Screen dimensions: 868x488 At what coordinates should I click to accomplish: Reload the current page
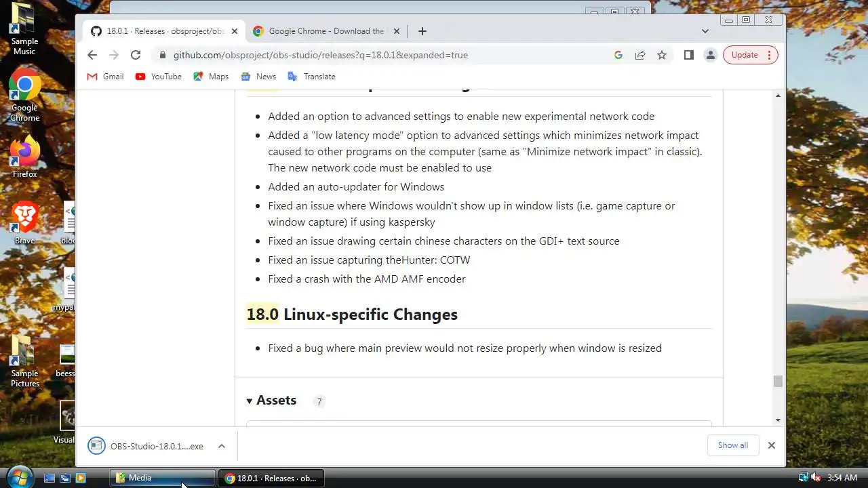136,55
